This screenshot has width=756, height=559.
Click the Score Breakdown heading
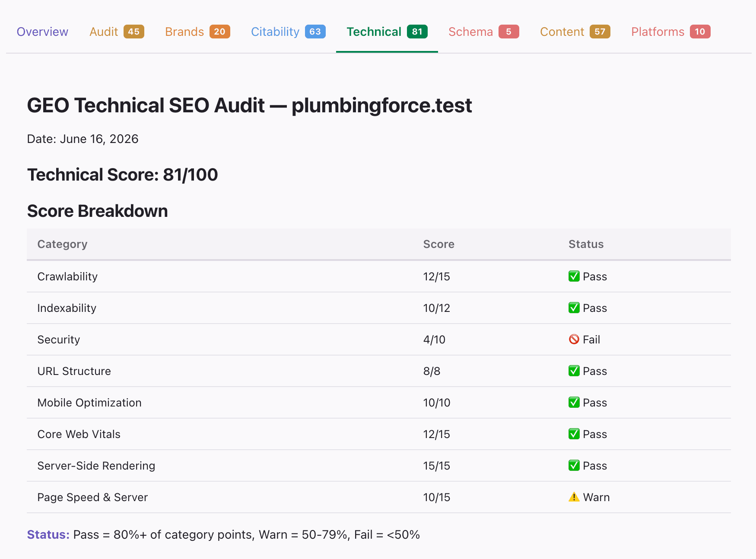coord(97,211)
